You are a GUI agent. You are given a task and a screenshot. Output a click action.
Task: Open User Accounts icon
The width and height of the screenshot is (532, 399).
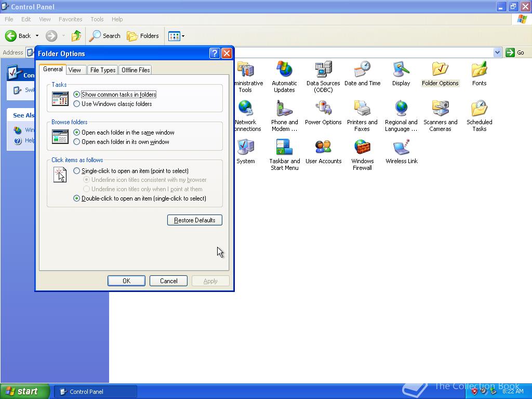[323, 151]
